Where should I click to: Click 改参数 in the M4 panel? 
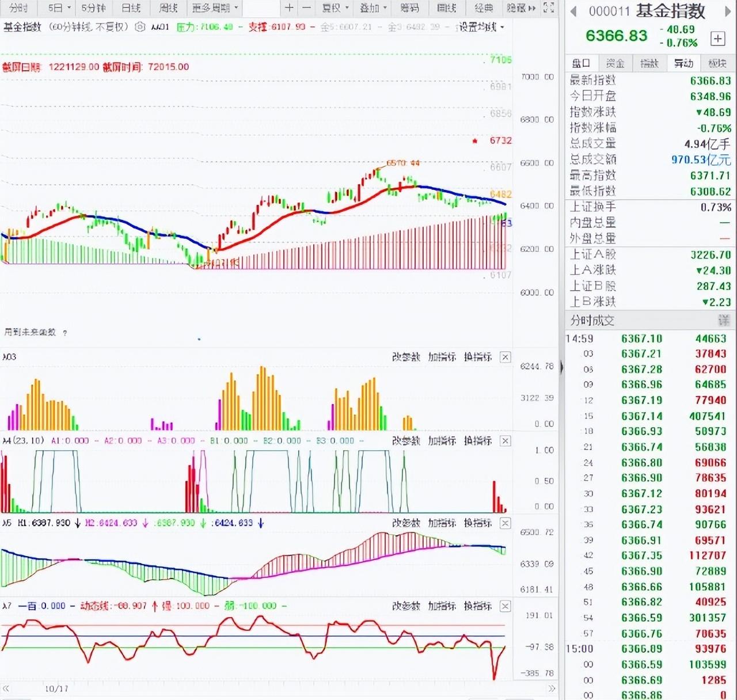406,441
